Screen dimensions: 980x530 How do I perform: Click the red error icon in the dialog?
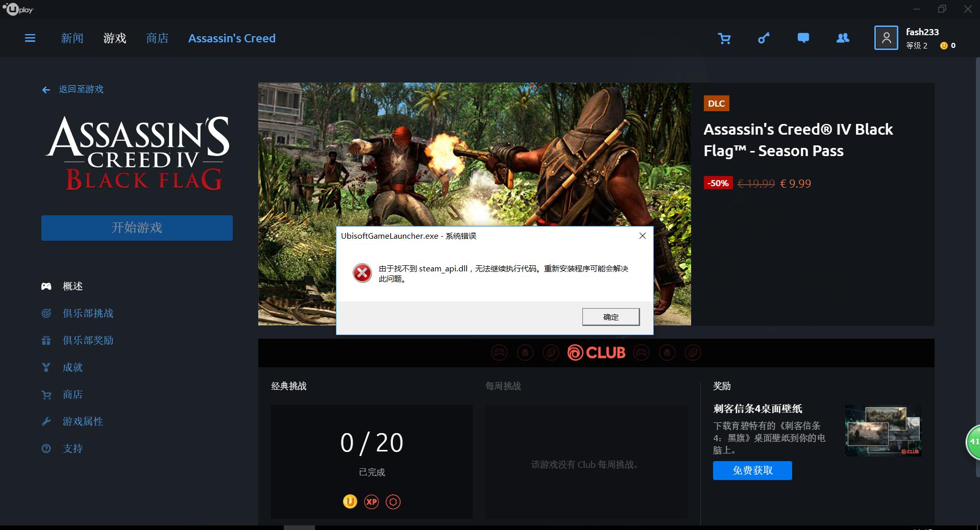[x=362, y=273]
